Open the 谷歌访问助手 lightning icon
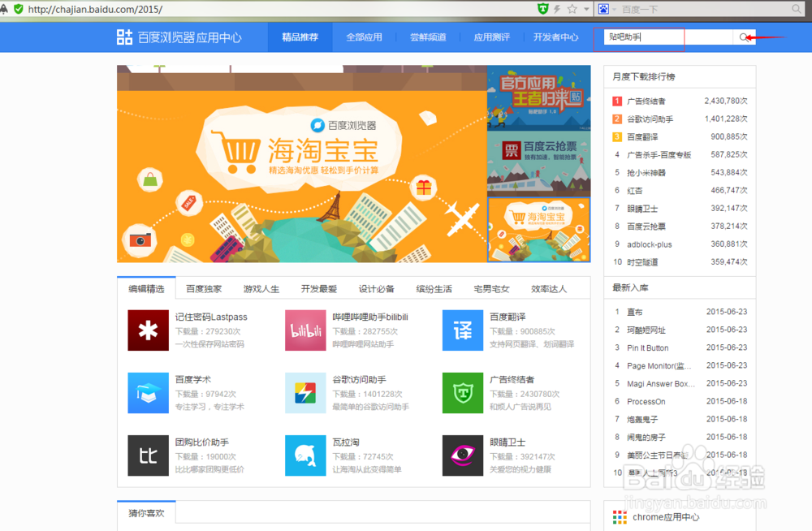The image size is (812, 531). point(305,393)
